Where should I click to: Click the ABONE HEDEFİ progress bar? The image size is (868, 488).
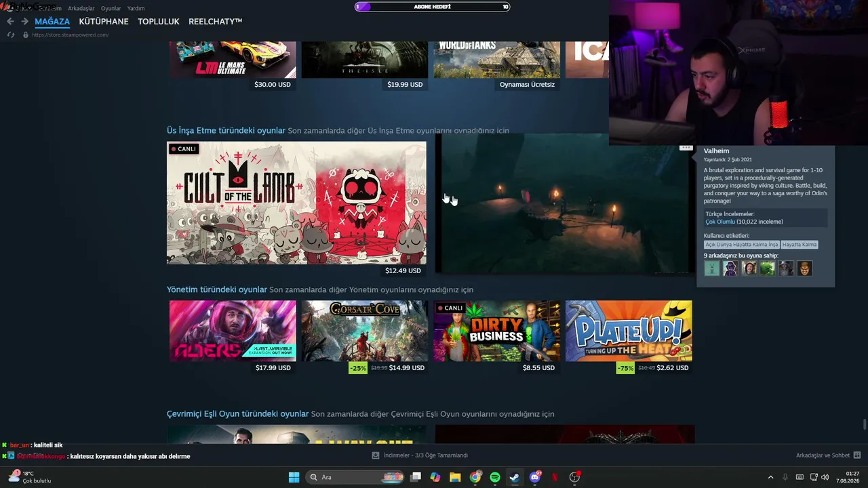[x=433, y=7]
